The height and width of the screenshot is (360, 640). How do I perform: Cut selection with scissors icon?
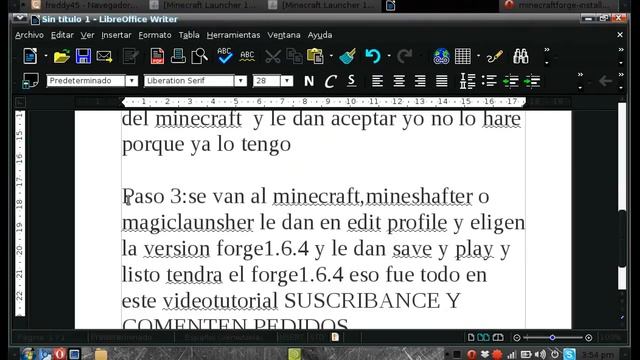273,56
